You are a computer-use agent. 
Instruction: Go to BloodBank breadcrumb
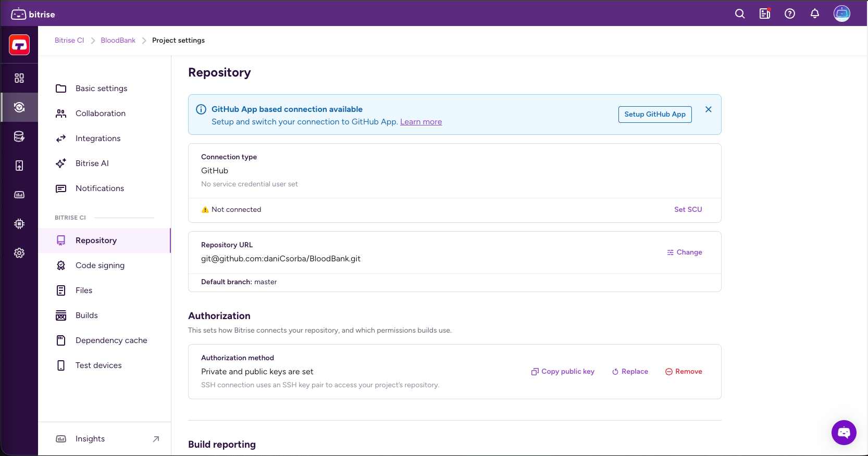118,41
